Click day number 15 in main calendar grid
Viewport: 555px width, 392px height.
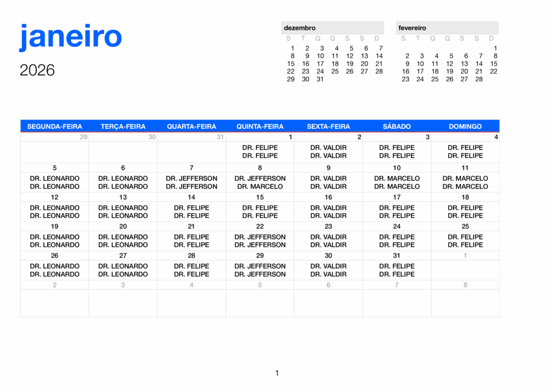[x=260, y=197]
